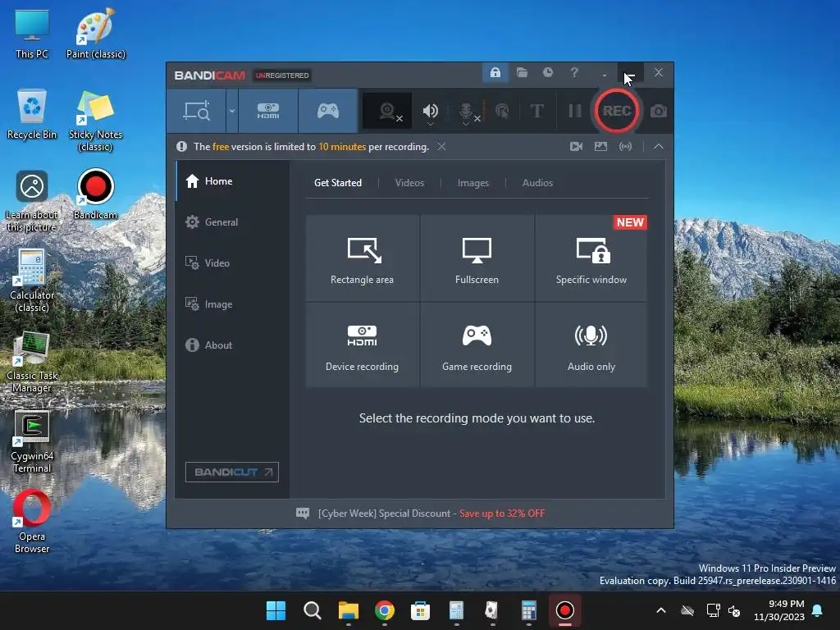
Task: Choose Rectangle area recording mode
Action: [x=362, y=258]
